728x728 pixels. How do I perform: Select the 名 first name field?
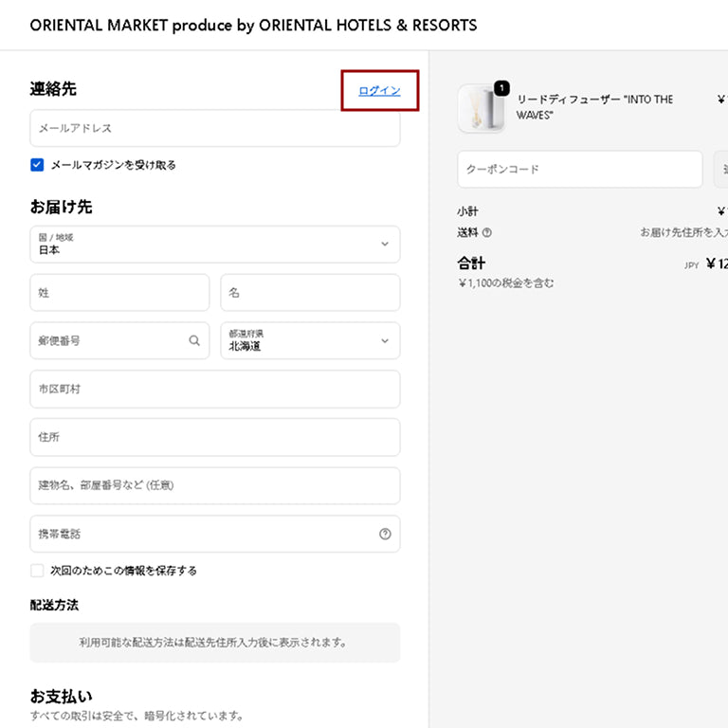point(310,293)
